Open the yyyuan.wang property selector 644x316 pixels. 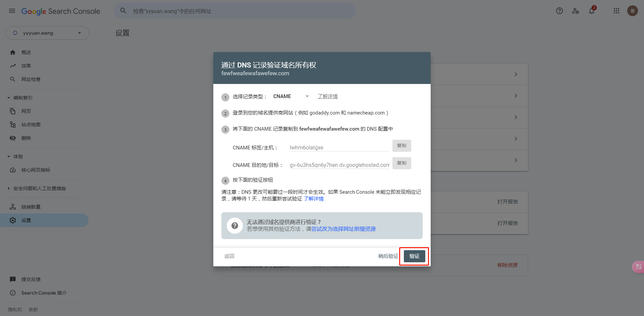coord(47,33)
